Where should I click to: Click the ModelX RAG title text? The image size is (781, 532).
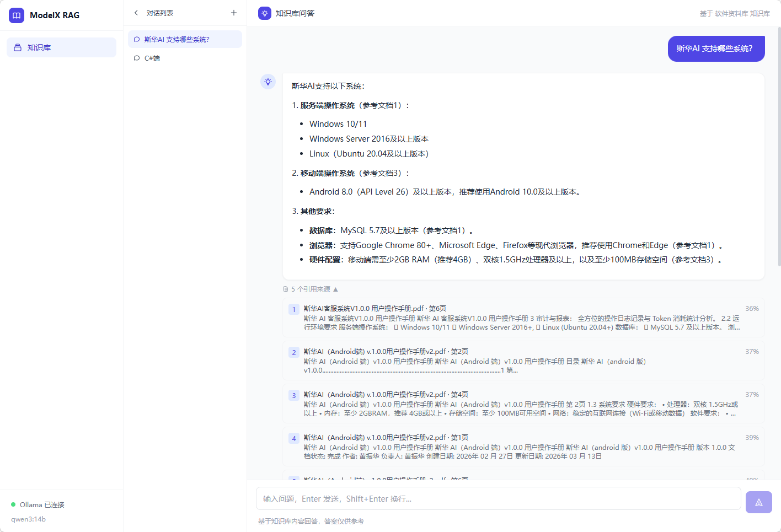tap(55, 15)
